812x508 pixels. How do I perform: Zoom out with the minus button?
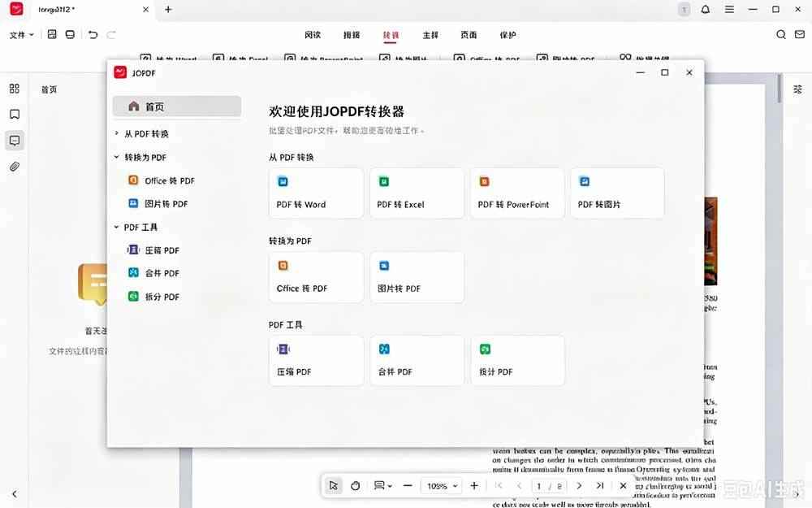point(408,486)
